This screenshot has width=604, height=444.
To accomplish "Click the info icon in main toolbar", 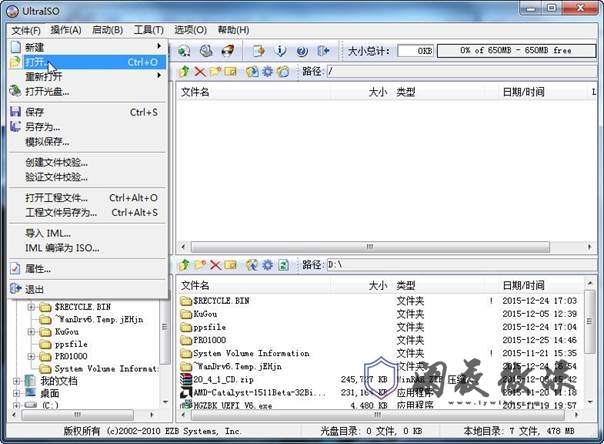I will (279, 50).
